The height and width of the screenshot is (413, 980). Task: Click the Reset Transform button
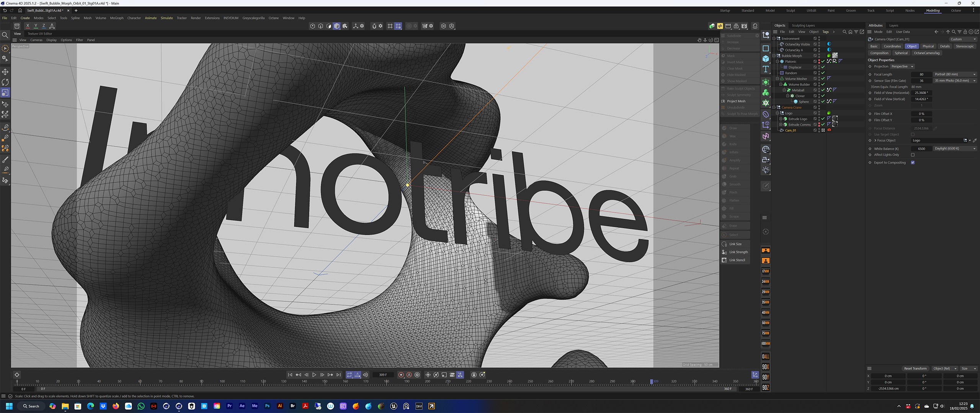[x=915, y=369]
